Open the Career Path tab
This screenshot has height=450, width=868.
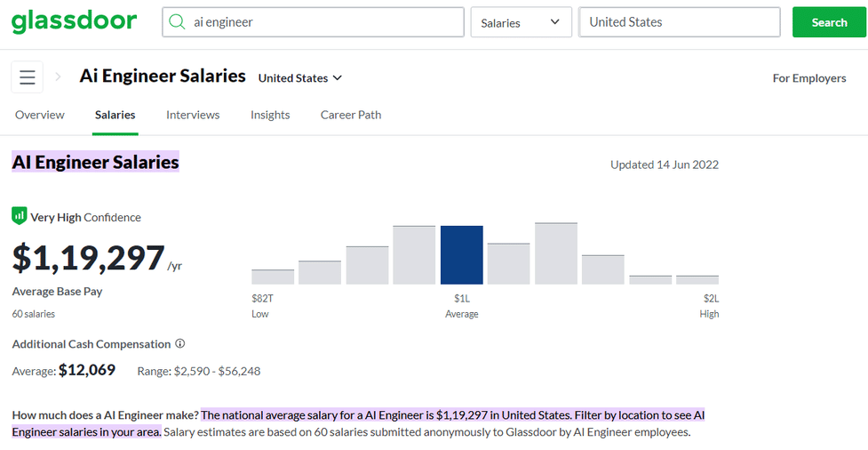click(x=351, y=115)
